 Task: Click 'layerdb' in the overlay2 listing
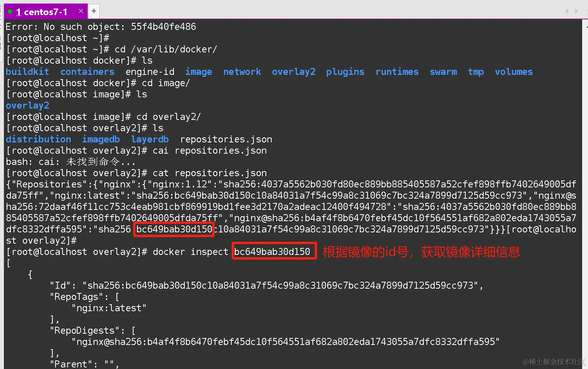click(150, 139)
